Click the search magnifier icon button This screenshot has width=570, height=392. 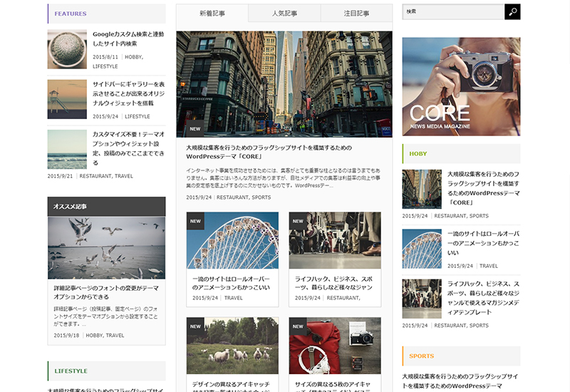click(512, 11)
